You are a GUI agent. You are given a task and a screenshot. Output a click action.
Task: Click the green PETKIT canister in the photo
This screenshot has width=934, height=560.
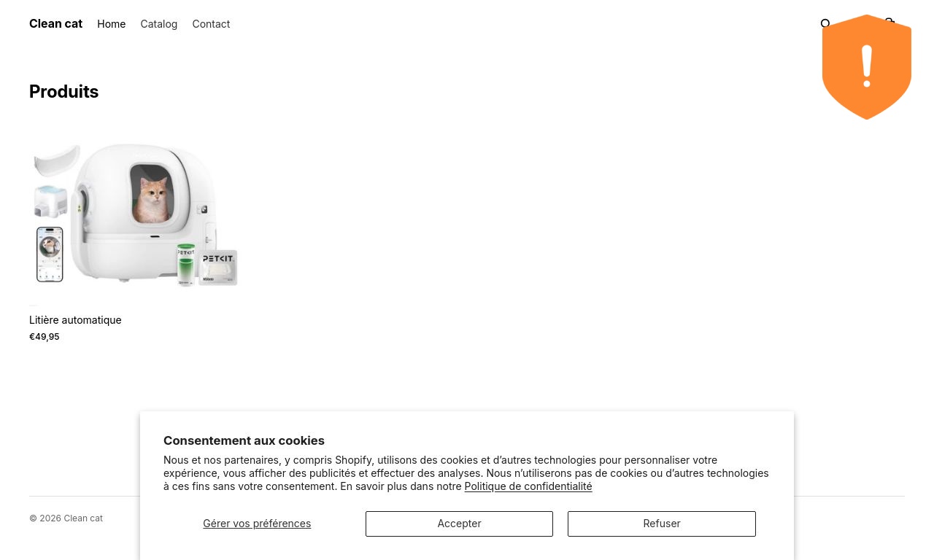coord(186,265)
